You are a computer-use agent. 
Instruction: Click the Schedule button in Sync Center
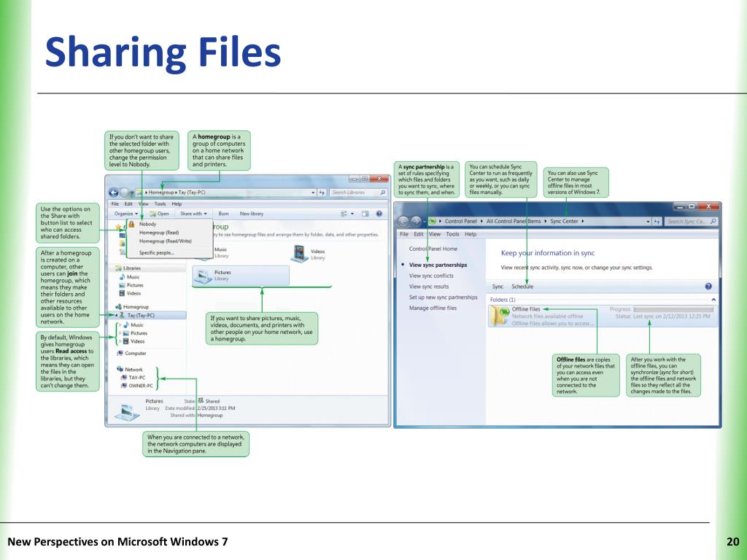click(522, 287)
